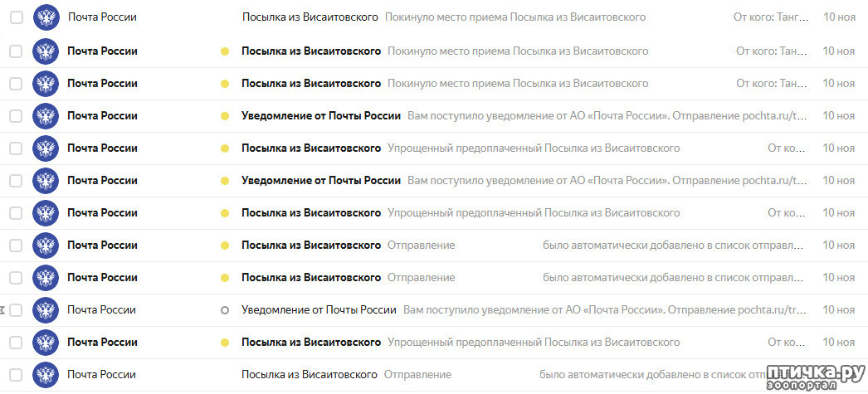
Task: Click the 10 ноя date of the topmost email
Action: coord(838,17)
